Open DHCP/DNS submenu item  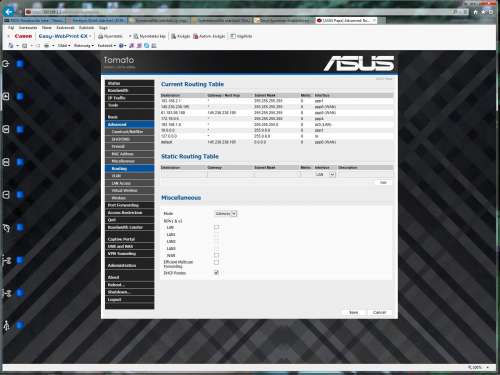(130, 139)
